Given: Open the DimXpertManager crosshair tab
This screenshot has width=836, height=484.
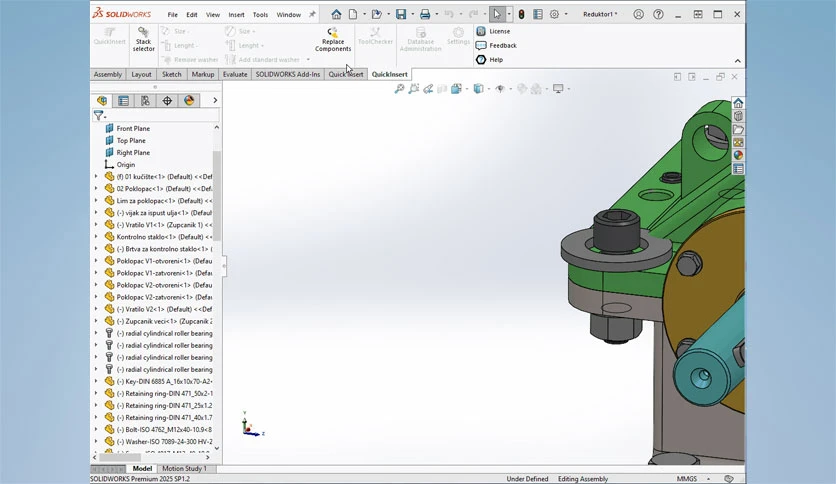Looking at the screenshot, I should tap(167, 100).
